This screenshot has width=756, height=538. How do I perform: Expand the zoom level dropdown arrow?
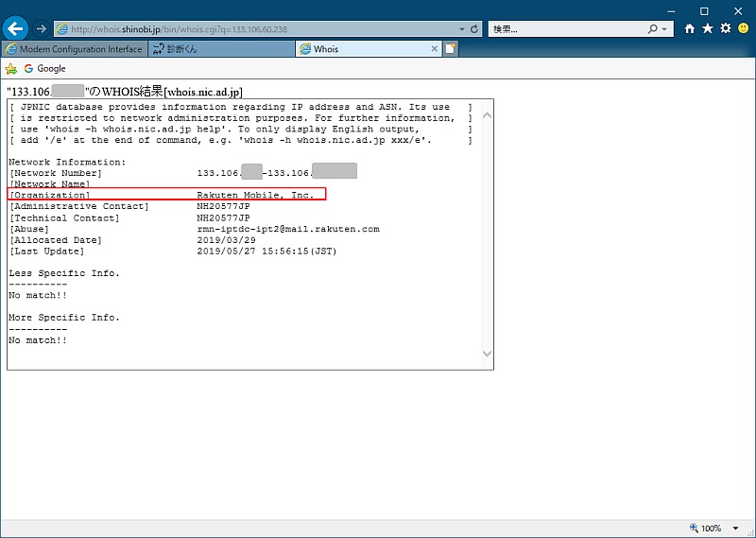point(735,529)
